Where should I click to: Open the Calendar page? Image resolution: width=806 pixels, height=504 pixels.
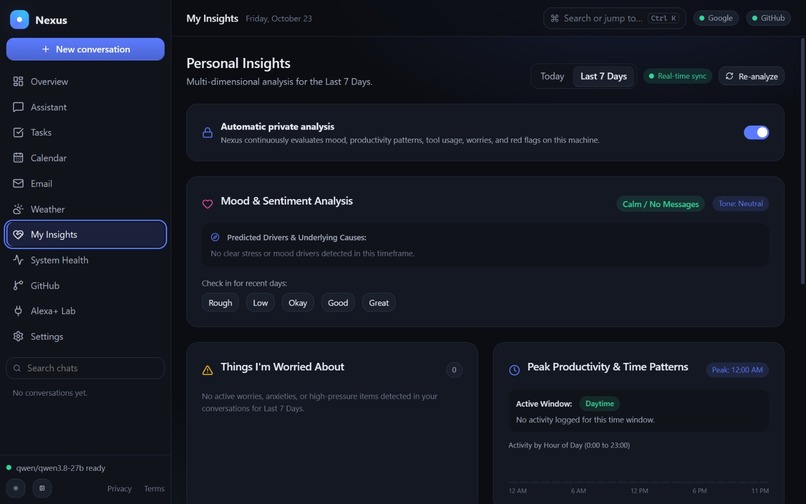(85, 158)
